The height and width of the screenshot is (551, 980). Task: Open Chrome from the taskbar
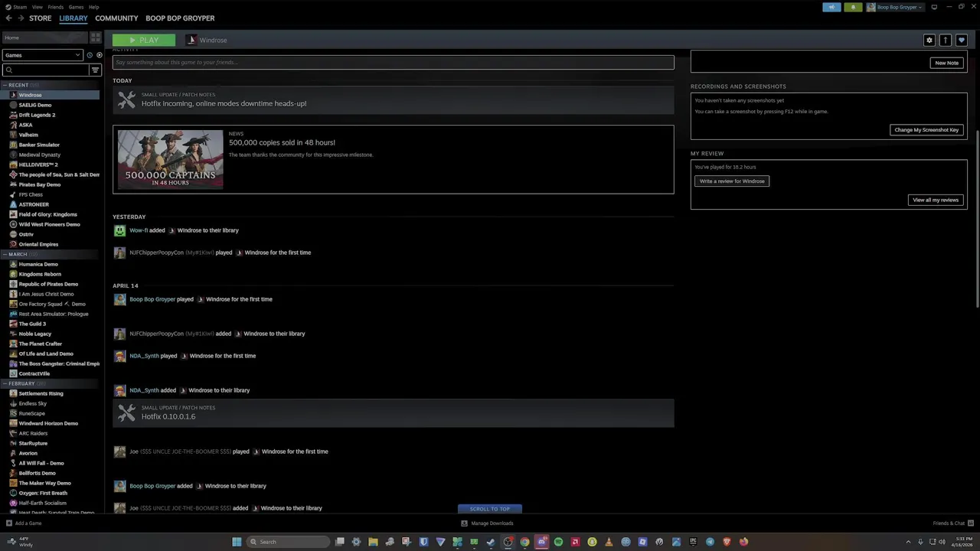point(524,542)
